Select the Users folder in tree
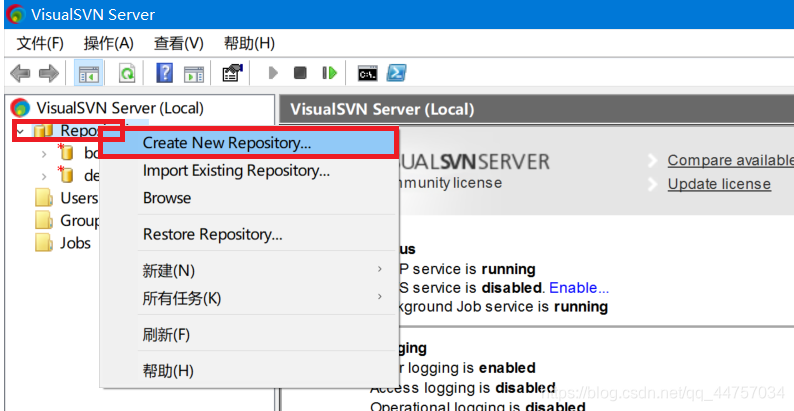Viewport: 794px width, 411px height. coord(79,198)
